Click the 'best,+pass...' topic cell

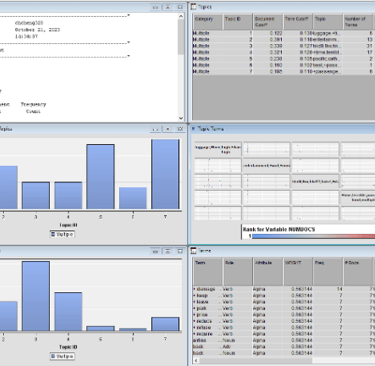328,65
